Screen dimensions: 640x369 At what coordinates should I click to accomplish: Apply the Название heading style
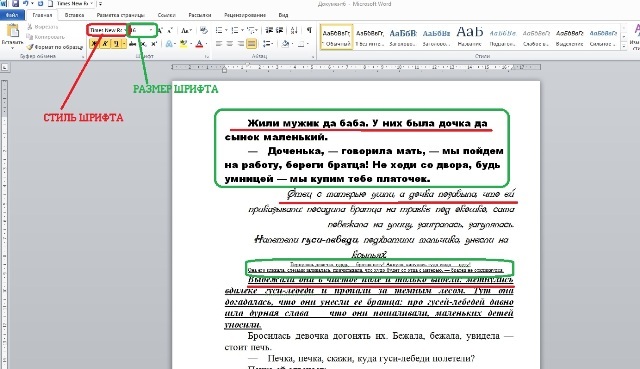[469, 37]
